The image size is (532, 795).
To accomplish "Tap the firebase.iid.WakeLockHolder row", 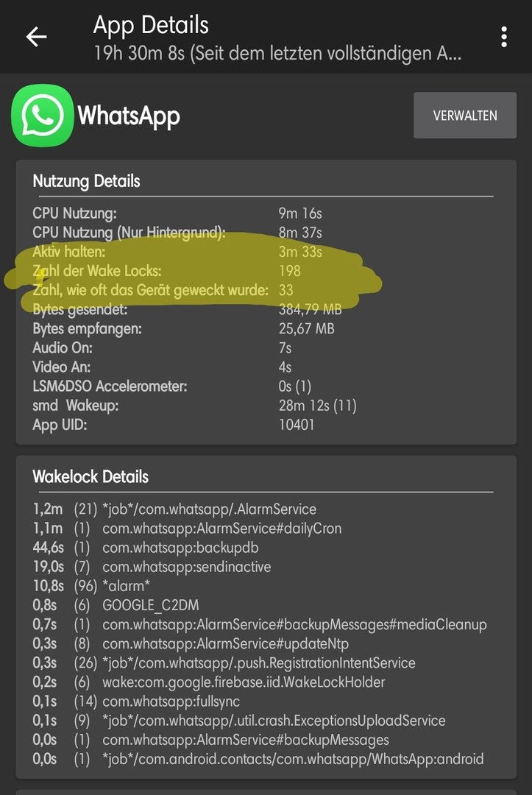I will pos(209,682).
